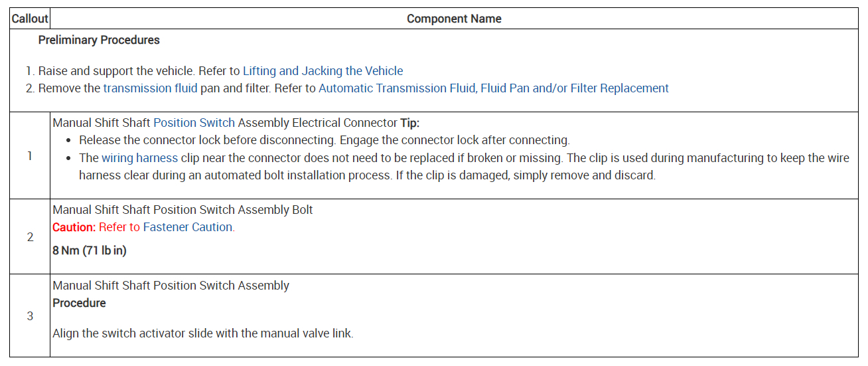Click the "Align the switch activator slide" instruction

point(202,333)
